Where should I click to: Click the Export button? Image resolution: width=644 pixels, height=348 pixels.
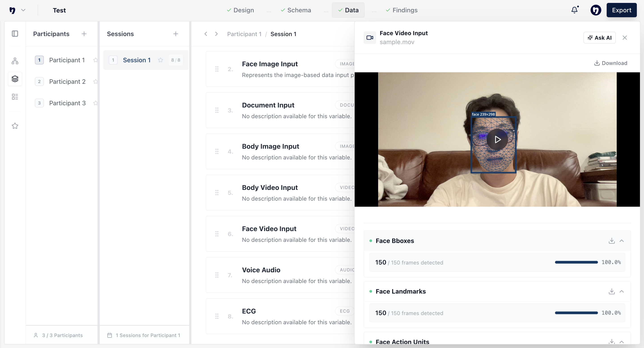pyautogui.click(x=622, y=10)
